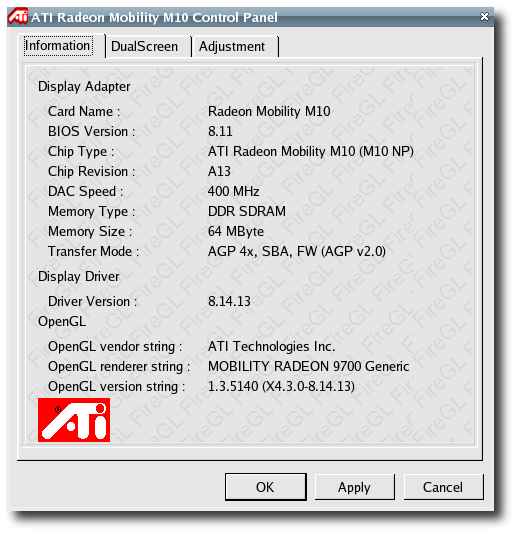Viewport: 517px width, 534px height.
Task: Click the BIOS Version value 8.11
Action: click(220, 131)
